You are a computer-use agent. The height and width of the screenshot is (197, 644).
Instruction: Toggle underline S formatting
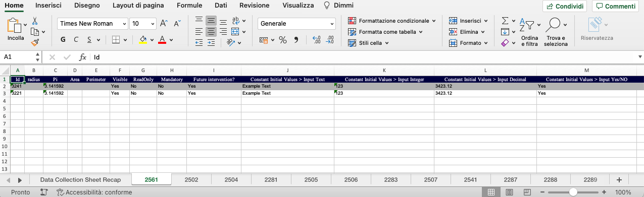pos(89,40)
